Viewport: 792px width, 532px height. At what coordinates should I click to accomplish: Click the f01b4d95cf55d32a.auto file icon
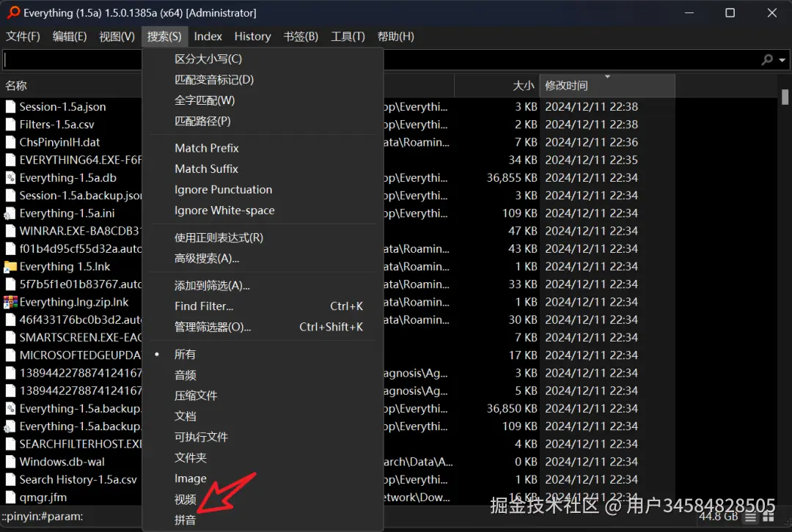pos(10,249)
